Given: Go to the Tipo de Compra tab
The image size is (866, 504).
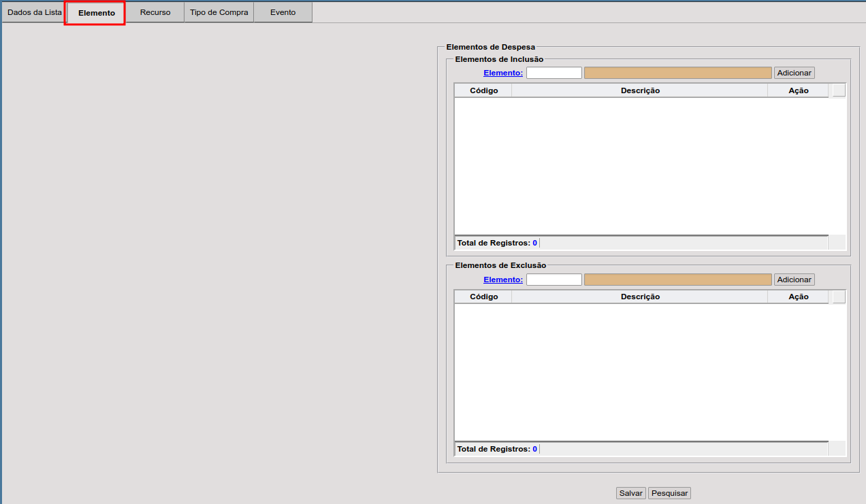Looking at the screenshot, I should pos(219,12).
